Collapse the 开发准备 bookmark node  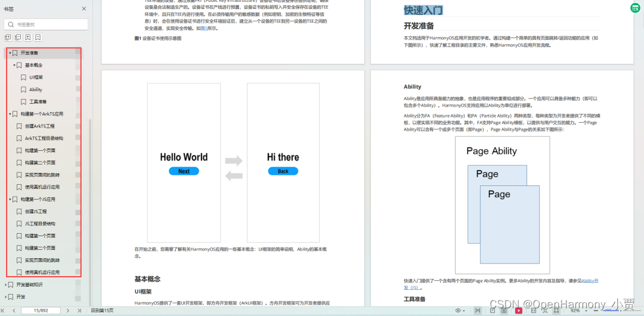point(10,53)
